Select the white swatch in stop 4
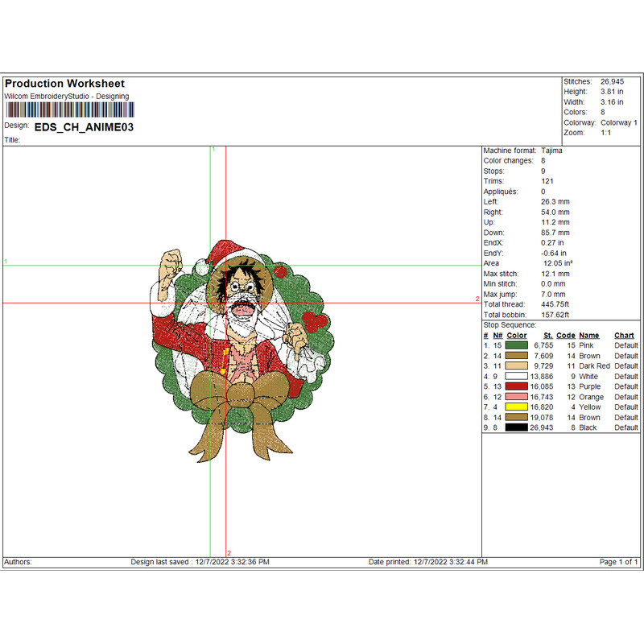 pyautogui.click(x=516, y=376)
